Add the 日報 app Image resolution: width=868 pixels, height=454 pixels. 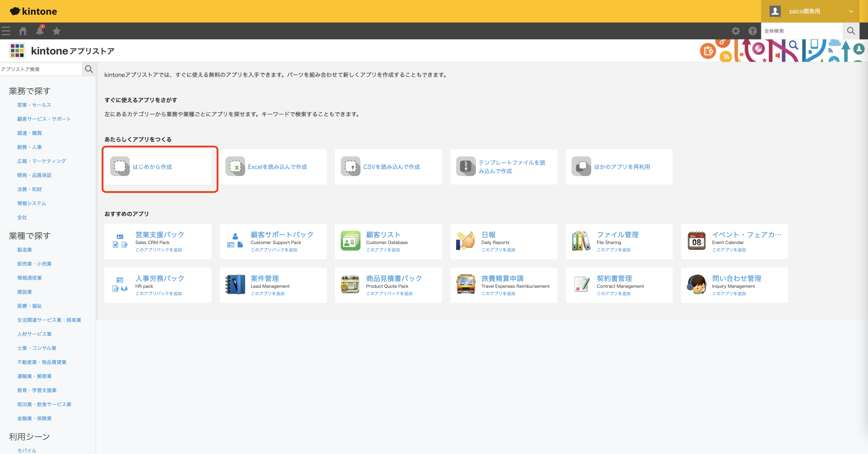(498, 250)
